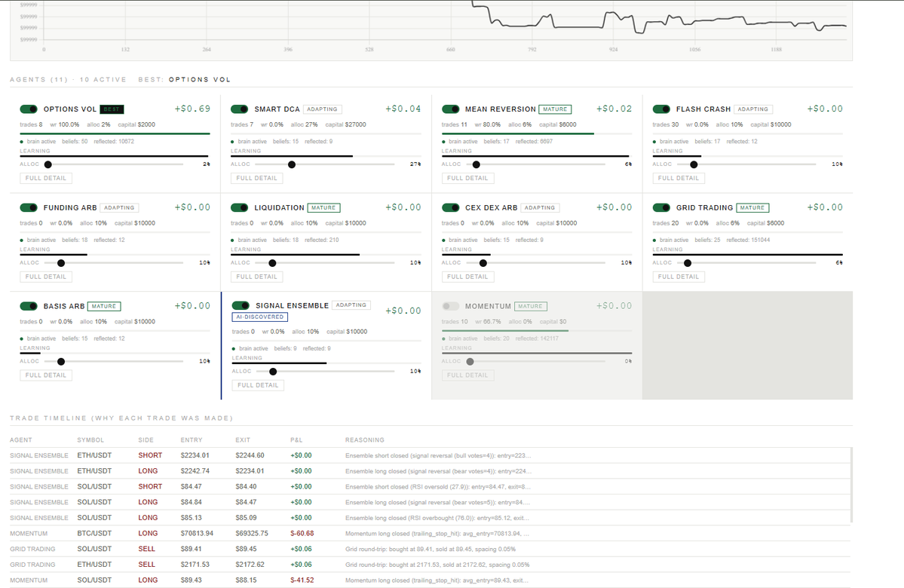Click the Funding Arb alloc slider handle
Viewport: 904px width, 588px height.
(x=61, y=263)
